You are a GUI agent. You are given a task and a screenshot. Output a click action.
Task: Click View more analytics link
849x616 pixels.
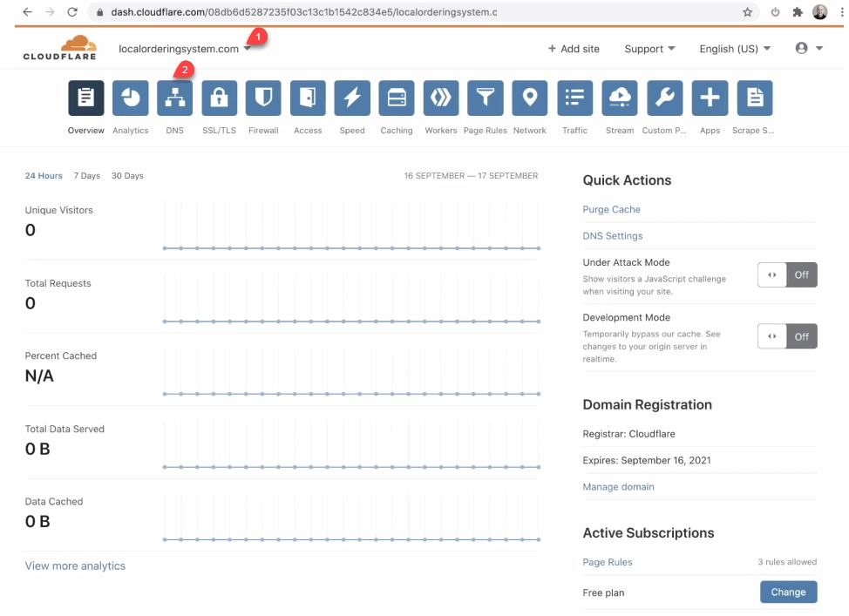(75, 566)
